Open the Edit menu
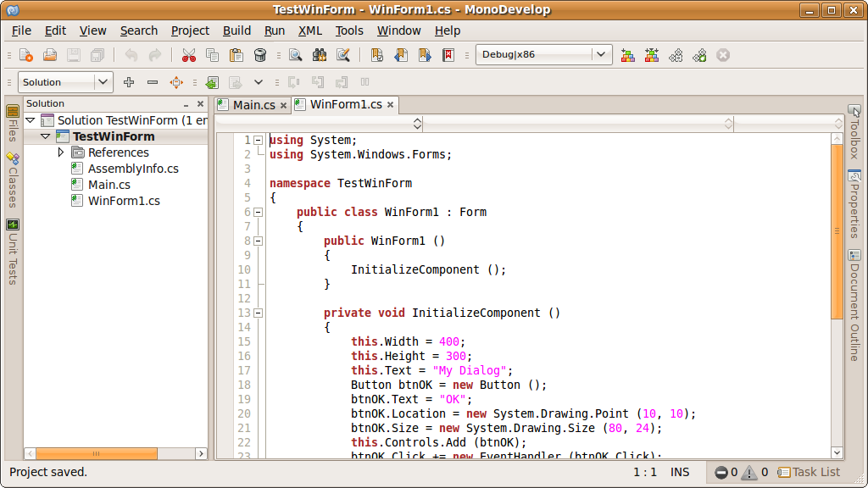Screen dimensions: 868x488 pos(55,30)
